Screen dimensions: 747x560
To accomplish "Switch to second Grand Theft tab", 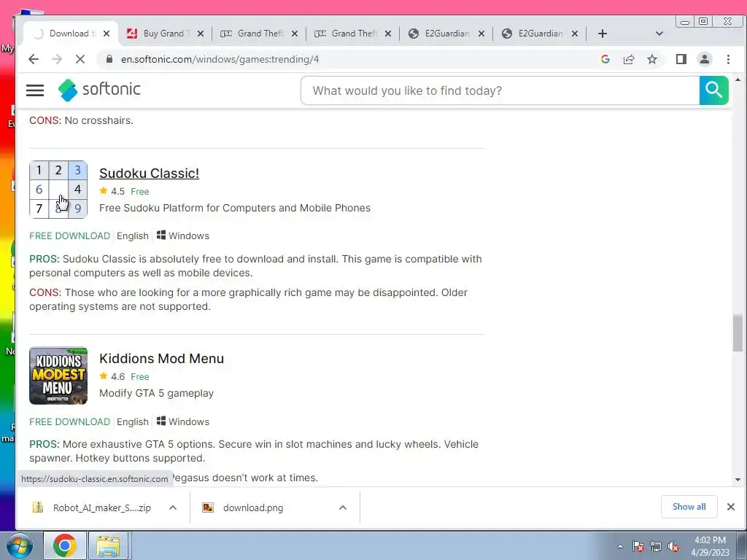I will pyautogui.click(x=353, y=34).
